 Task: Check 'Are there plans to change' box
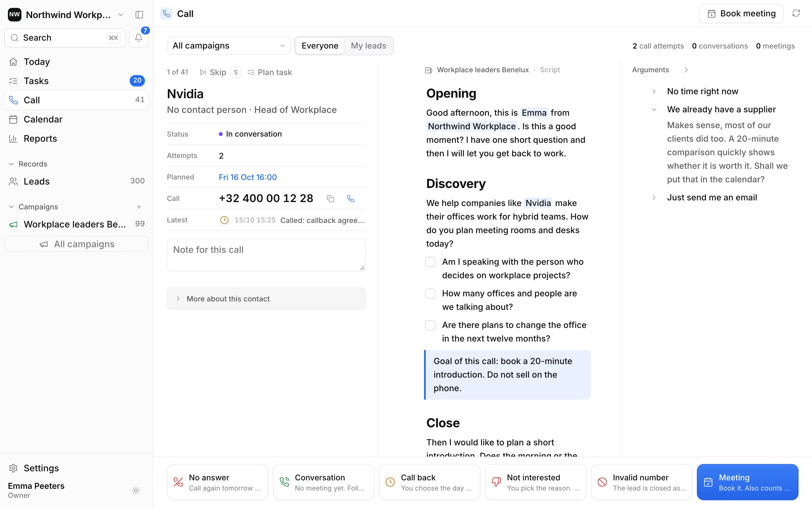tap(430, 325)
